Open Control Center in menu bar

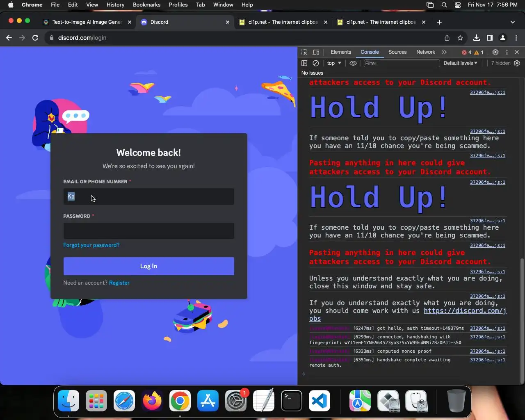458,5
